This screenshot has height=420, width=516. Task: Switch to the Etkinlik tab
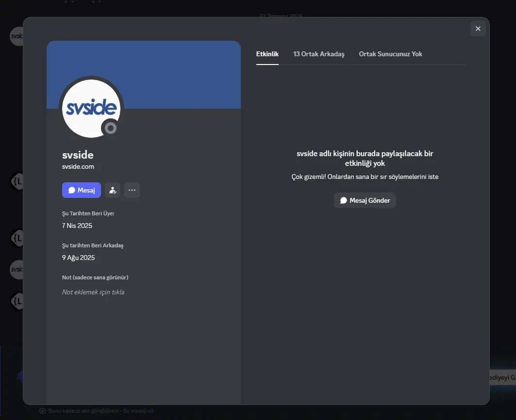tap(267, 54)
